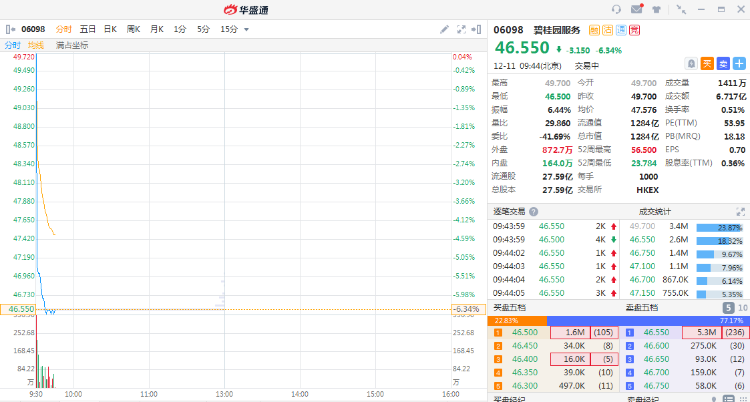Viewport: 750px width, 402px height.
Task: Click the 满占坐标 coordinate option
Action: tap(72, 45)
